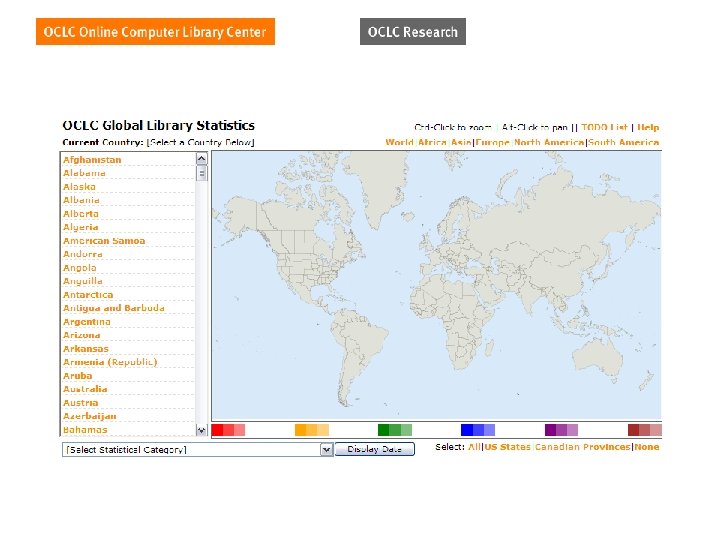The height and width of the screenshot is (540, 720).
Task: Click the orange legend color swatch
Action: (x=312, y=430)
